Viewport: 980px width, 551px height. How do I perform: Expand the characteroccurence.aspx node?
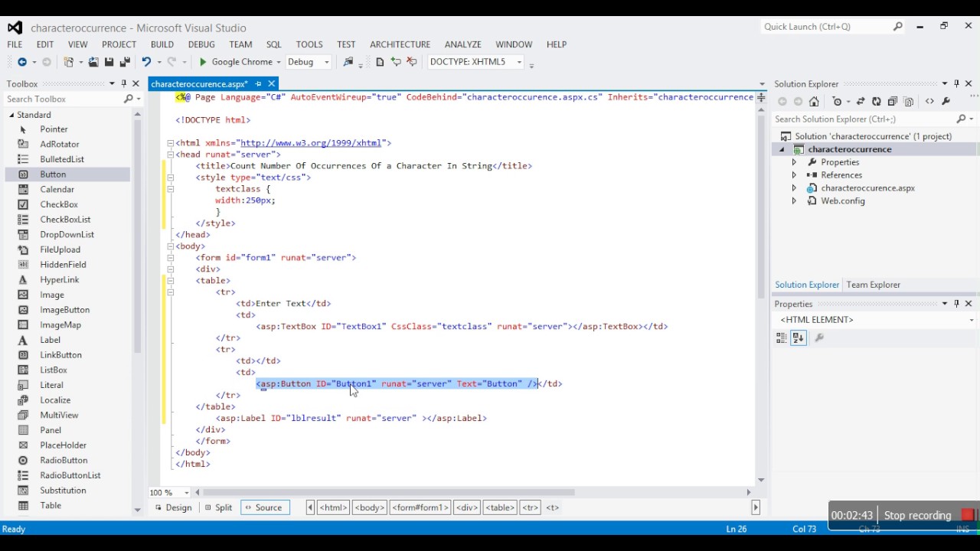[x=794, y=188]
